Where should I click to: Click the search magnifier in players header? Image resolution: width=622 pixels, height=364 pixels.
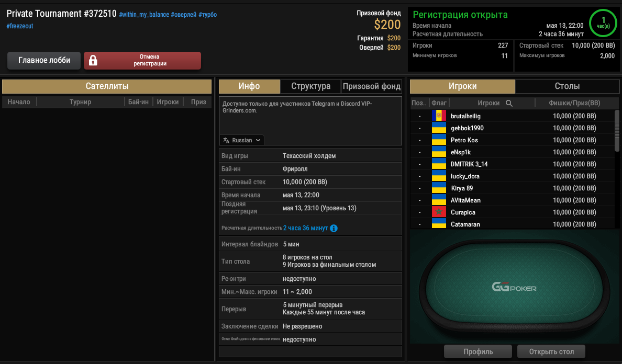pyautogui.click(x=509, y=103)
